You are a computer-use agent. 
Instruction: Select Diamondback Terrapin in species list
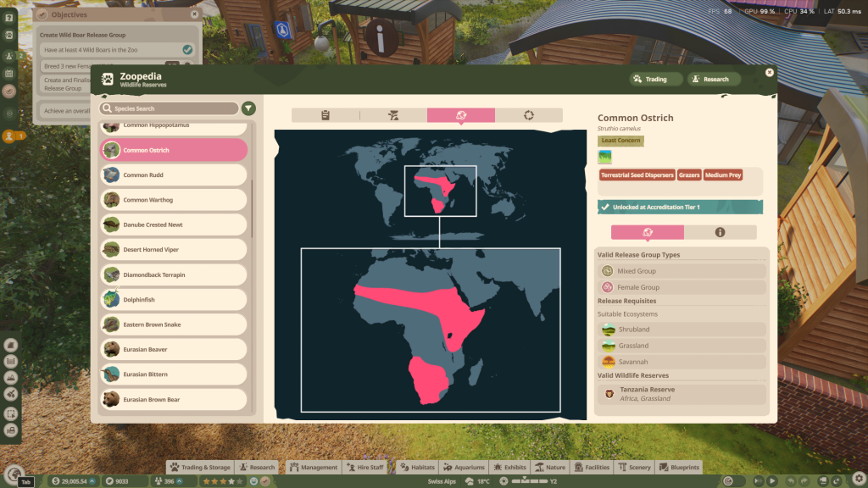click(173, 274)
